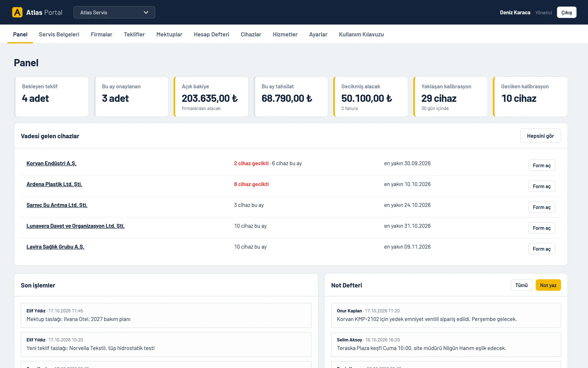
Task: Open the Atlas Servis dropdown
Action: [114, 12]
